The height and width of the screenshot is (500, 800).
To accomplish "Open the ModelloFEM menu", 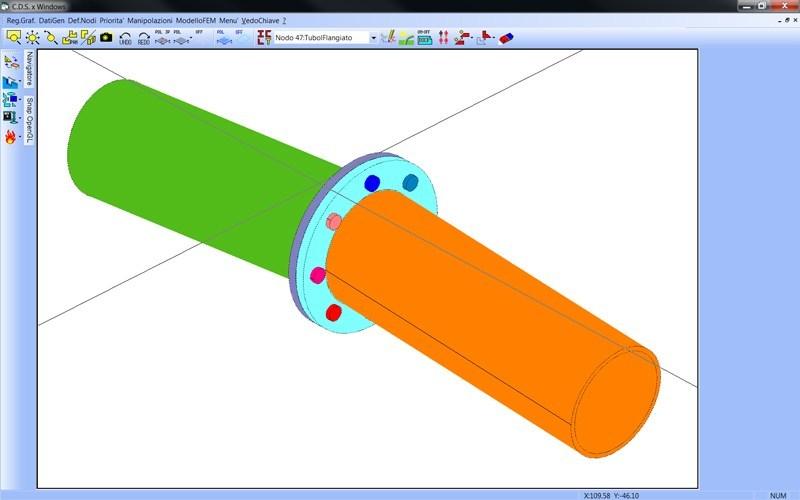I will [x=195, y=20].
